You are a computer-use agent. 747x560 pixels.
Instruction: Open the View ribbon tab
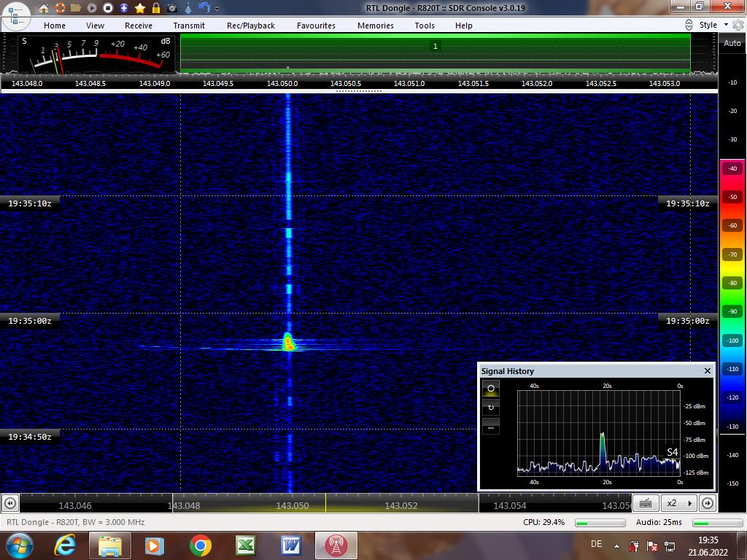96,26
